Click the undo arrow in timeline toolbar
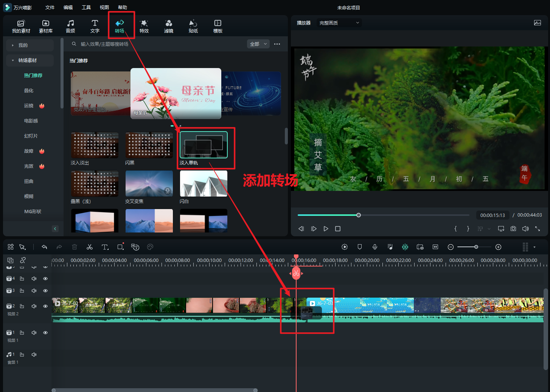Screen dimensions: 550x392 pyautogui.click(x=44, y=247)
